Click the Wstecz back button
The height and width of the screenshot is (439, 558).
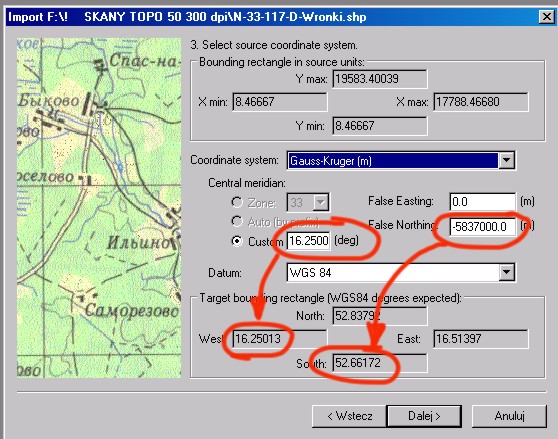point(349,416)
